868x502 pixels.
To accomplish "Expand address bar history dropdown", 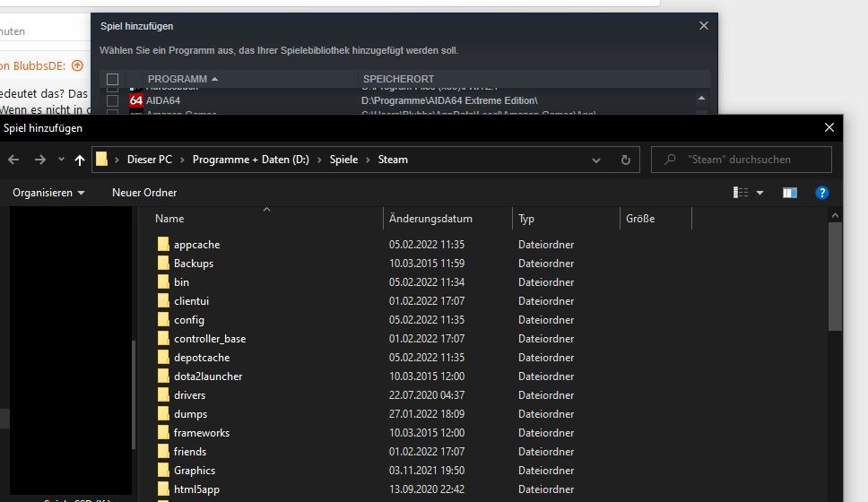I will (596, 160).
